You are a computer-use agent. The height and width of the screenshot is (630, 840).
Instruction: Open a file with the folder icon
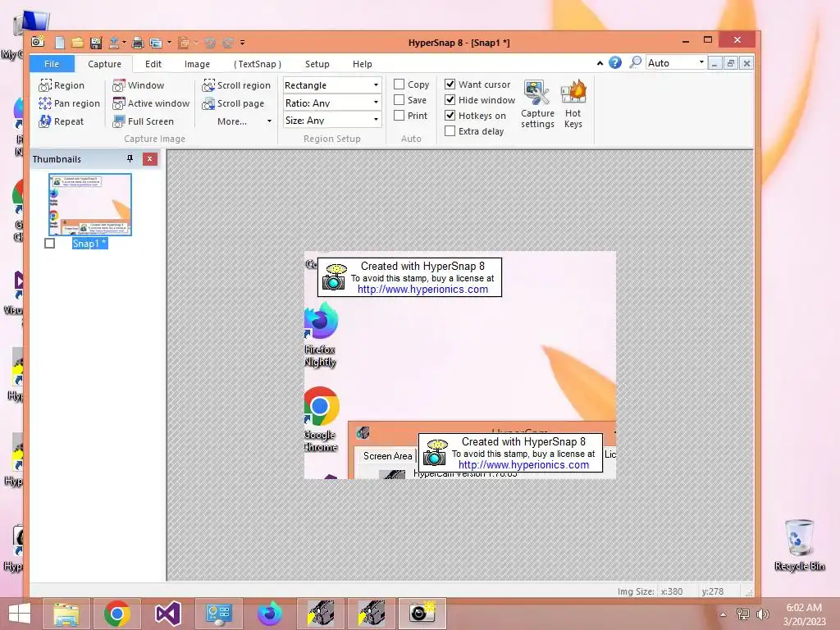[x=78, y=43]
